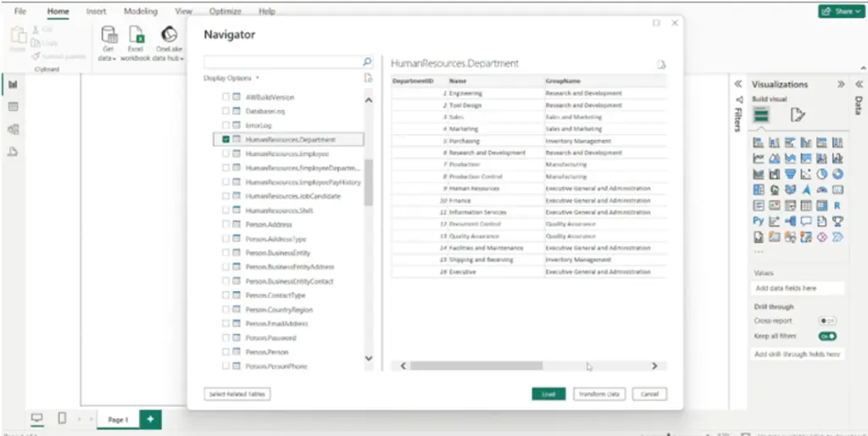The width and height of the screenshot is (868, 436).
Task: Choose the Azure map arrow visual
Action: 806,190
